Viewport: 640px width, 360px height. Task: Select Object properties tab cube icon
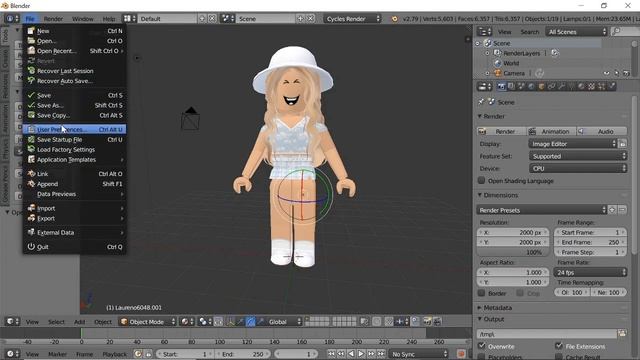tap(541, 86)
